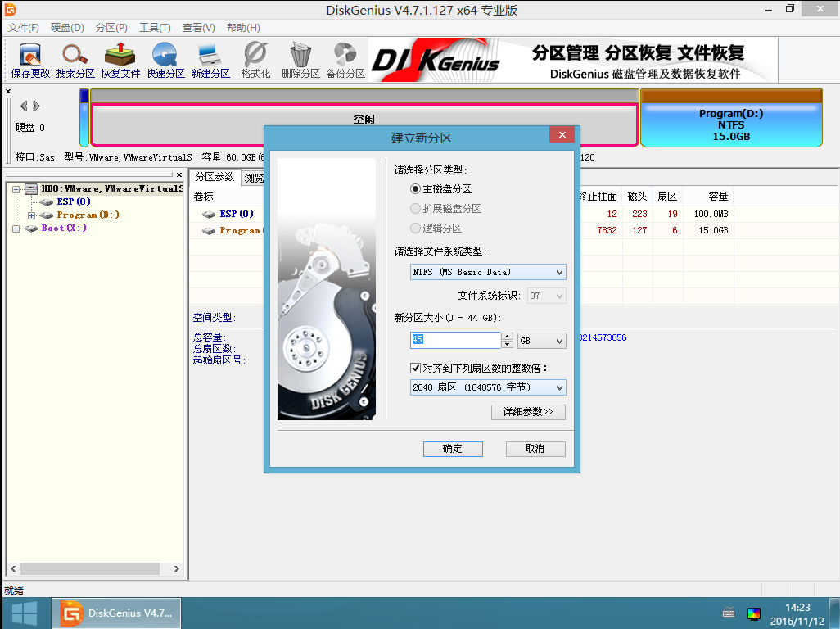
Task: Close the left tree pane with x
Action: coord(179,174)
